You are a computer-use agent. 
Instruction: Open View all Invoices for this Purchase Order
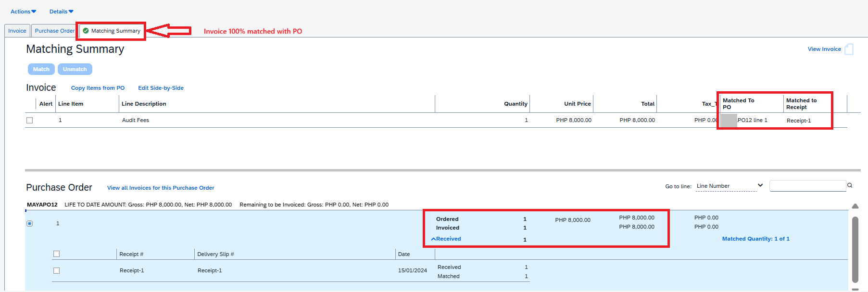[161, 188]
